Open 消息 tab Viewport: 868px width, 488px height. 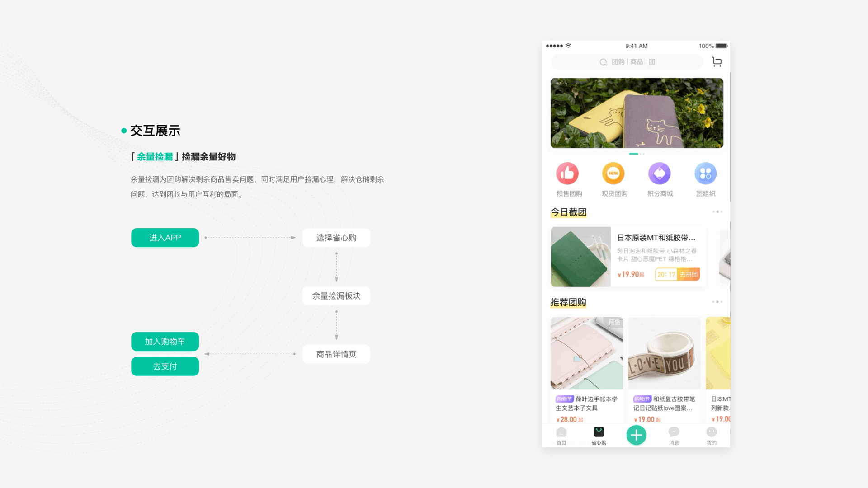pos(674,436)
